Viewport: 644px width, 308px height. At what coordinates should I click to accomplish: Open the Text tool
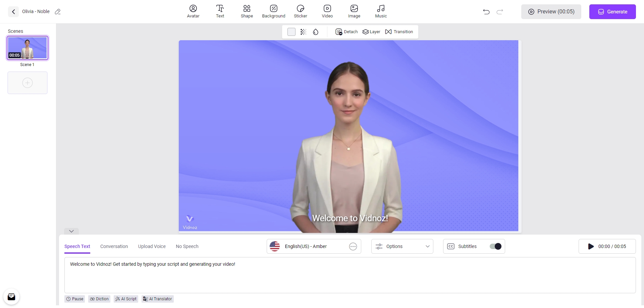[220, 11]
